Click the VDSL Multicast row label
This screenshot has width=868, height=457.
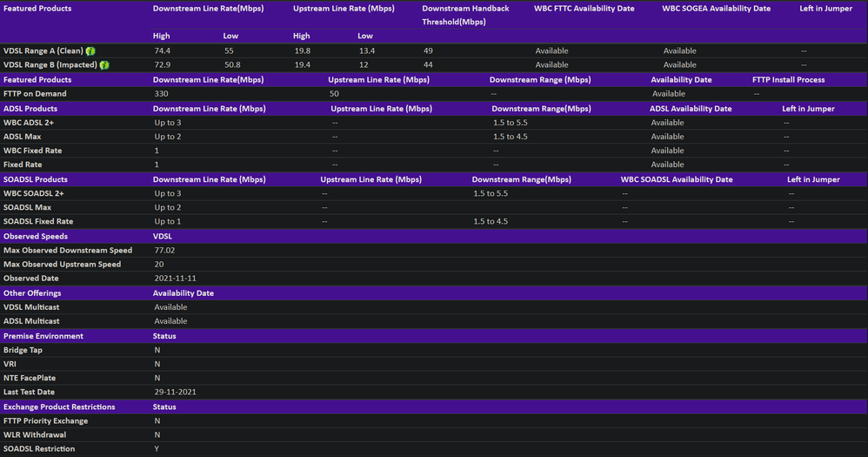35,307
